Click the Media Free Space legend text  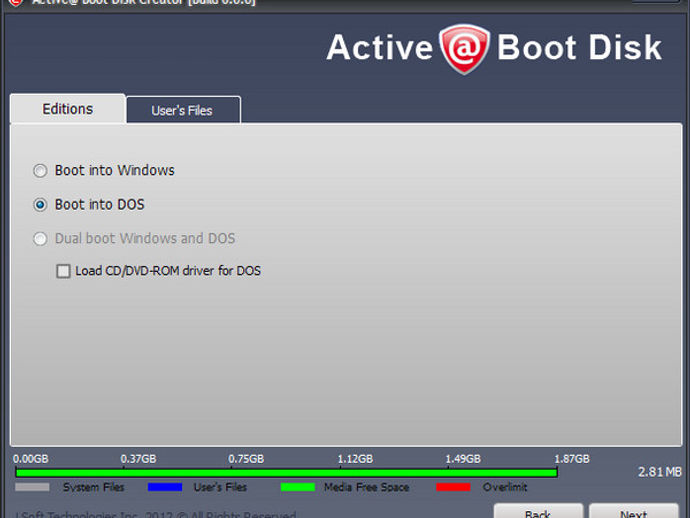(x=367, y=487)
